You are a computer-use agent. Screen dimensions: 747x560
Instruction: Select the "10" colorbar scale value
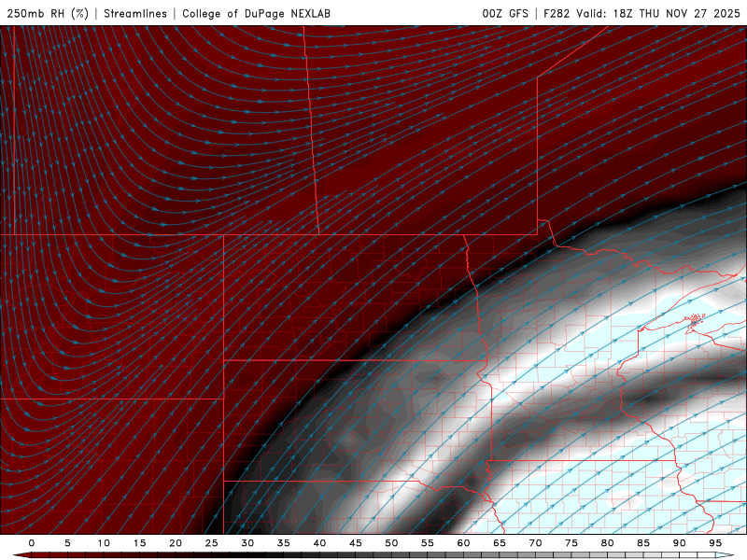point(104,543)
